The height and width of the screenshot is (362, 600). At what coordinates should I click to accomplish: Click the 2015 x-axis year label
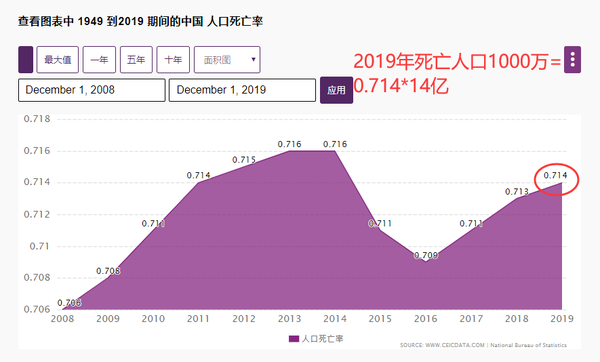(x=380, y=318)
